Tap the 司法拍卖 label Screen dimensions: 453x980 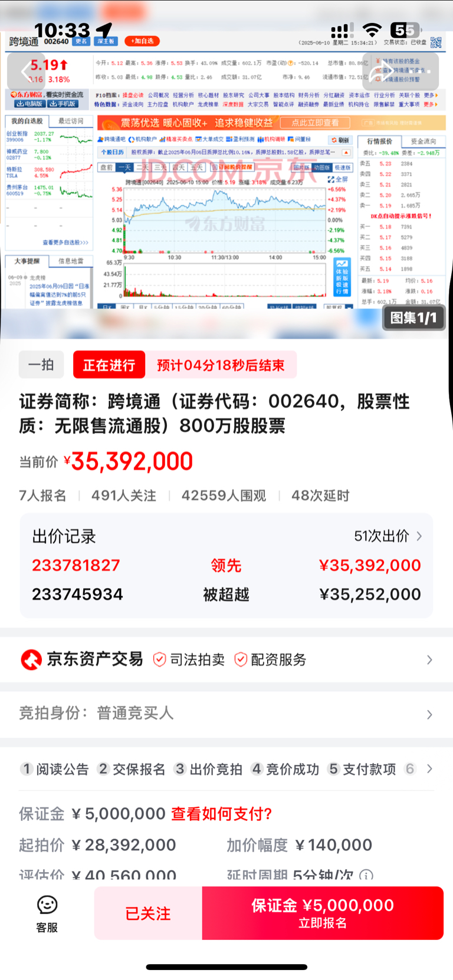coord(197,659)
